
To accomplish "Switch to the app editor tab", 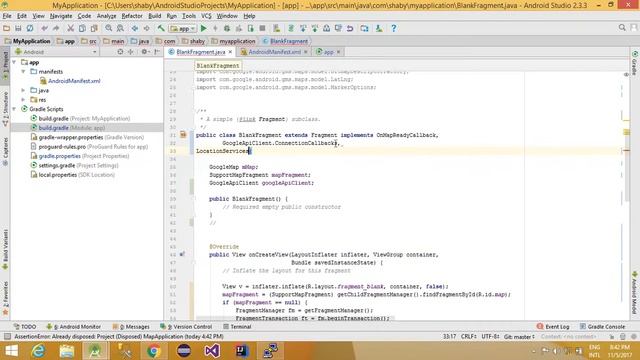I will (x=328, y=52).
